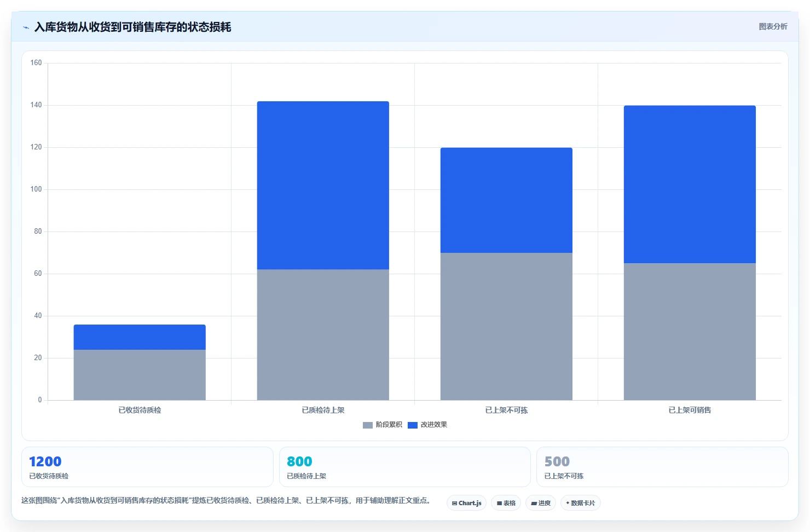This screenshot has width=810, height=532.
Task: Click the blue bar segment of 已上架可销售
Action: (x=690, y=184)
